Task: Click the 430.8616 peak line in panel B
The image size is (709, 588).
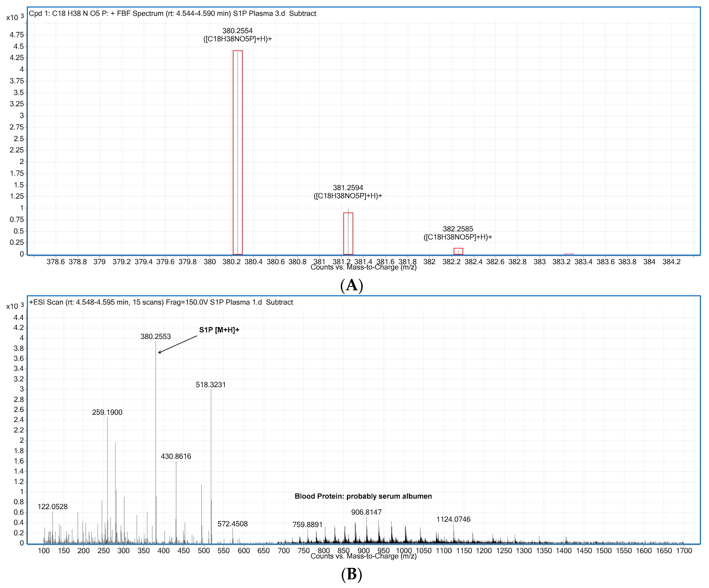Action: [x=176, y=503]
